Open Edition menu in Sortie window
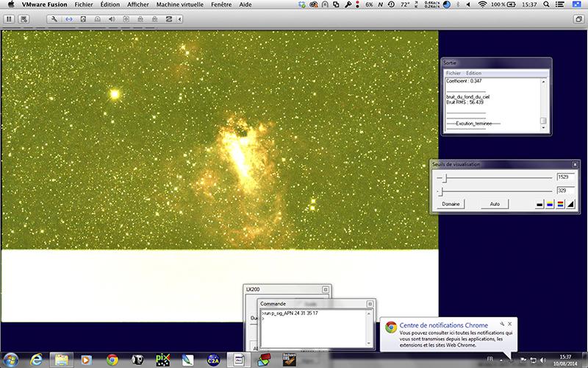Screen dimensions: 588x368 pos(473,73)
